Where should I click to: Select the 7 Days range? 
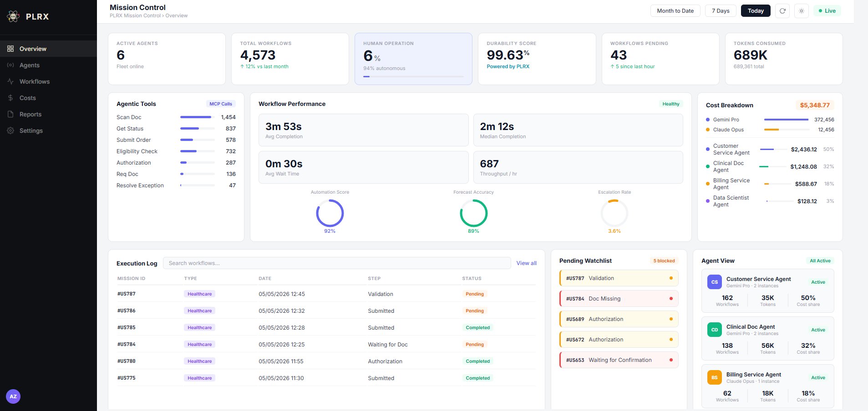pos(721,11)
